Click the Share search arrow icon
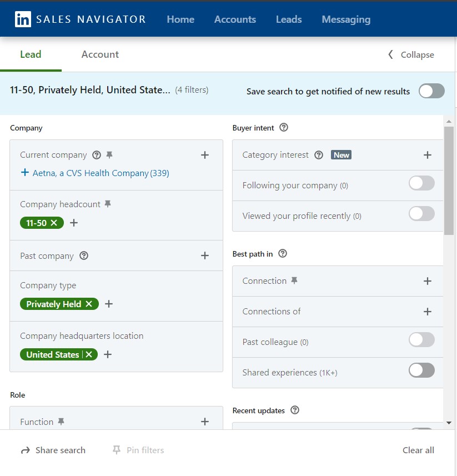 click(x=26, y=450)
